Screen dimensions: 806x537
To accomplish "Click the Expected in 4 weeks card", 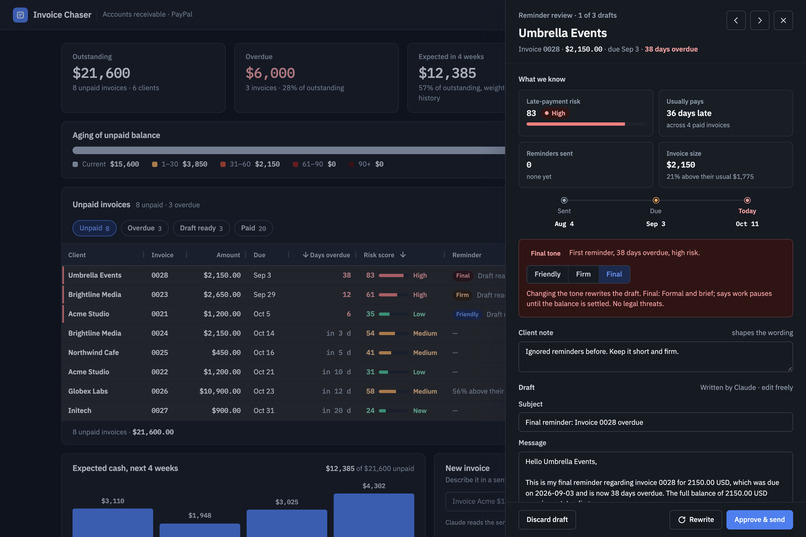I will [456, 78].
